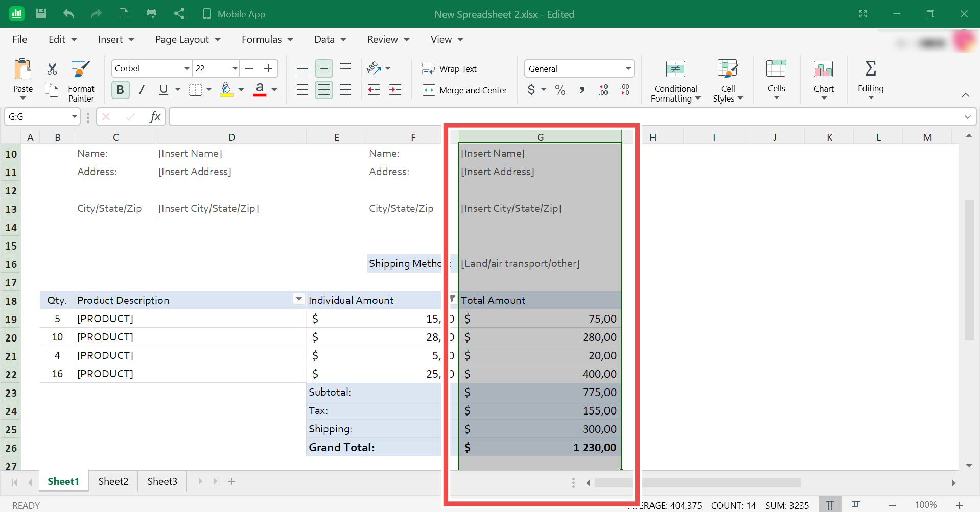Viewport: 980px width, 512px height.
Task: Open the Formulas menu
Action: click(267, 39)
